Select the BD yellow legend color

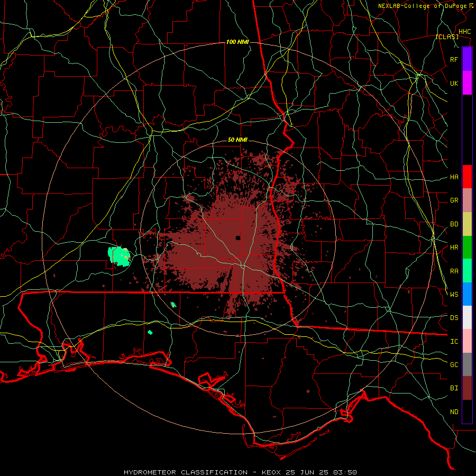click(467, 224)
